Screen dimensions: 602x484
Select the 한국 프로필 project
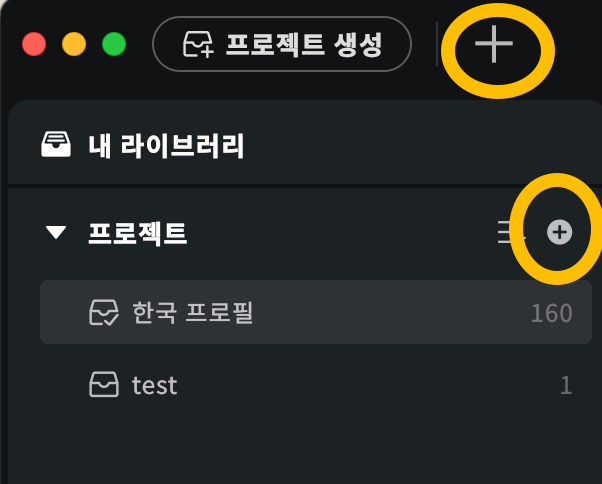point(316,312)
